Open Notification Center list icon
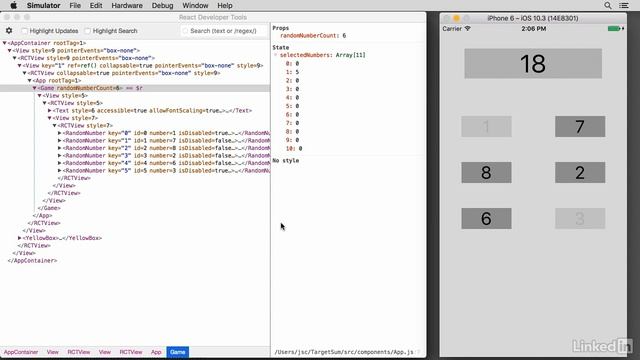Screen dimensions: 640x360 (x=624, y=5)
